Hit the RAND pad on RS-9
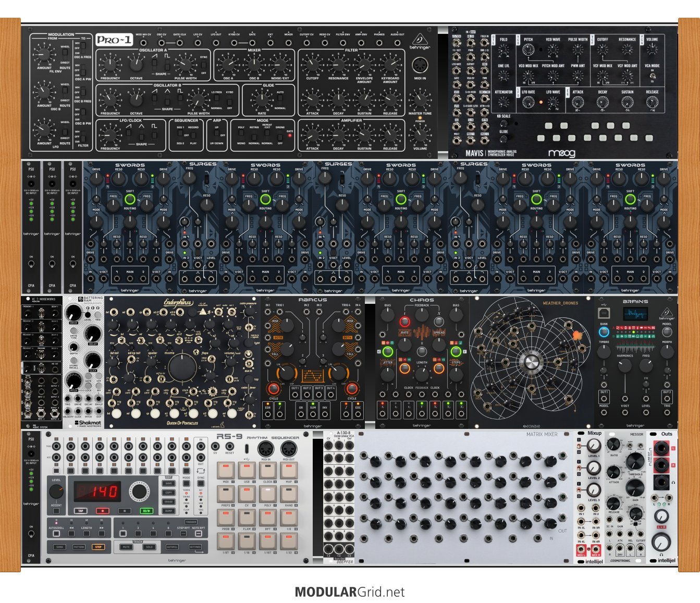This screenshot has width=700, height=603. coord(289,494)
